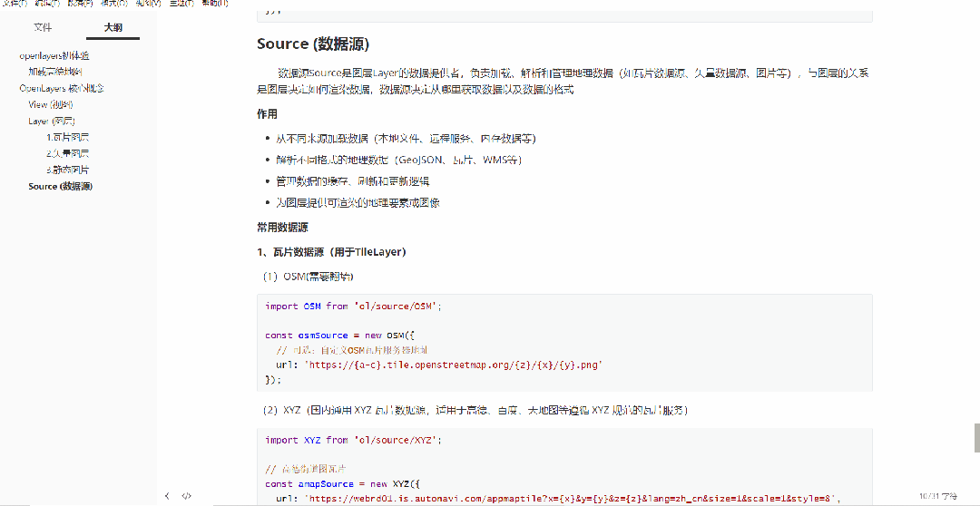Select 3.静态图片 in the outline
Viewport: 980px width, 506px height.
(67, 170)
